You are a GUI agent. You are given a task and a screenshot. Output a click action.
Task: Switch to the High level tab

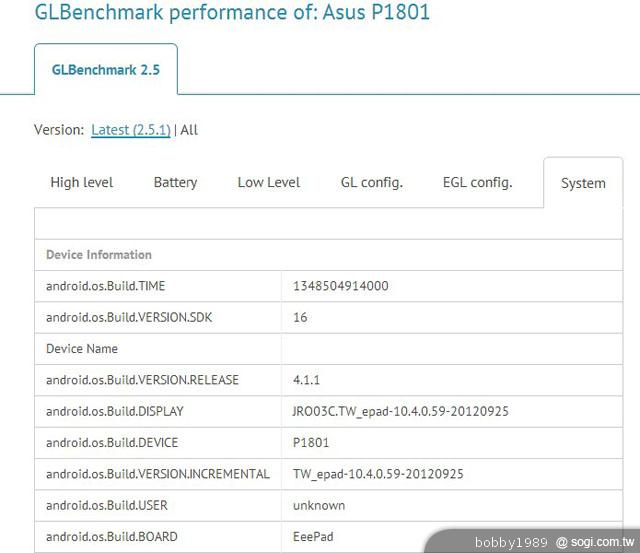pyautogui.click(x=82, y=182)
